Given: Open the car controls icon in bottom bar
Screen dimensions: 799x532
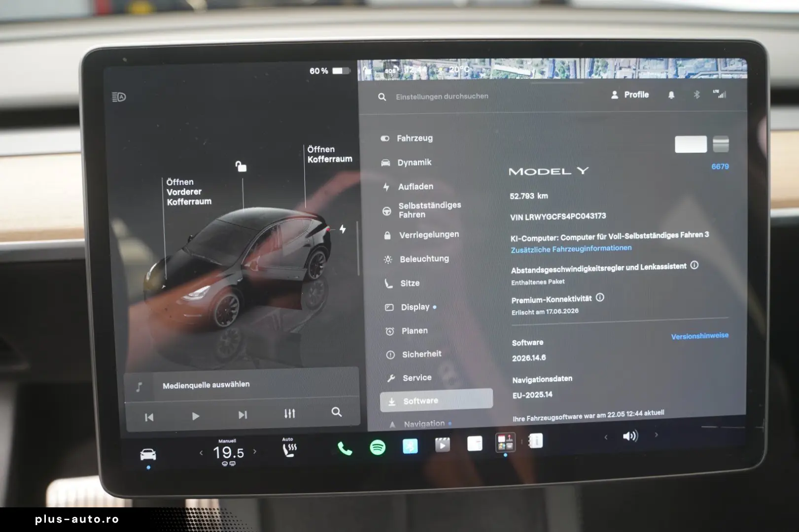Looking at the screenshot, I should click(x=148, y=454).
